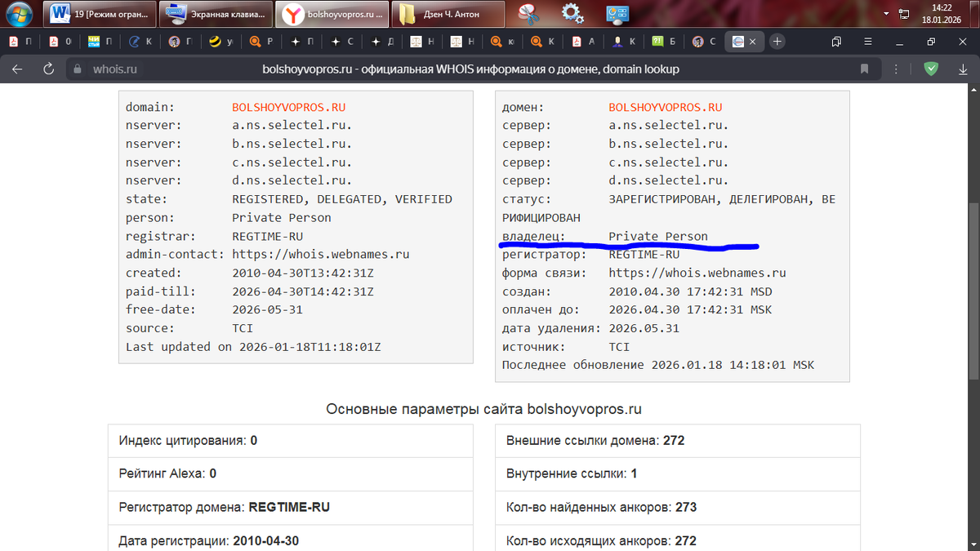Click the 'Внешние ссылки домена: 272' cell
980x551 pixels.
678,441
